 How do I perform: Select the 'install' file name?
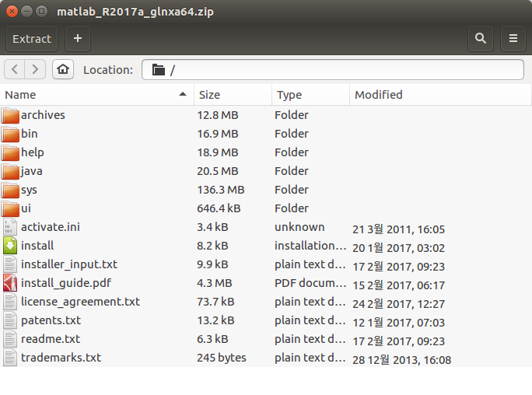point(37,246)
